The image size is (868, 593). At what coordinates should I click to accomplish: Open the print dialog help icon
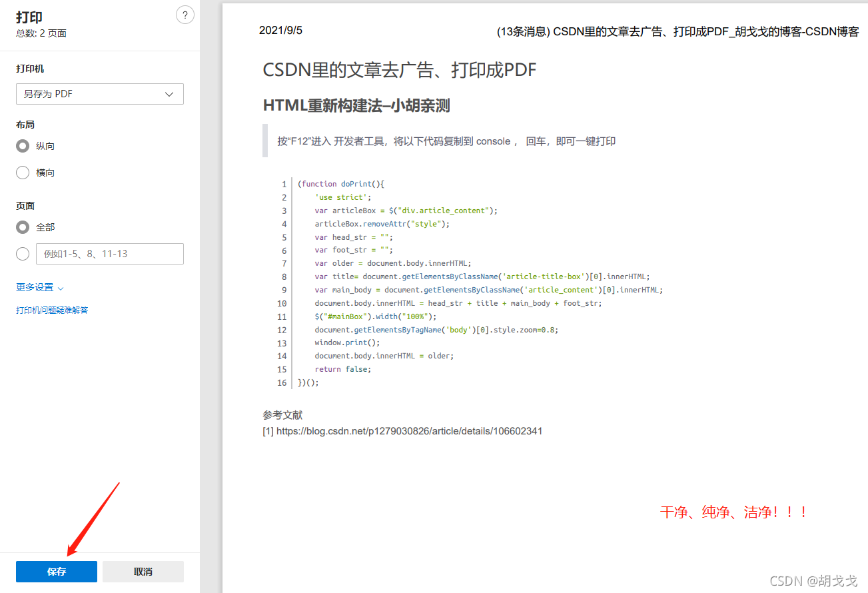point(185,15)
